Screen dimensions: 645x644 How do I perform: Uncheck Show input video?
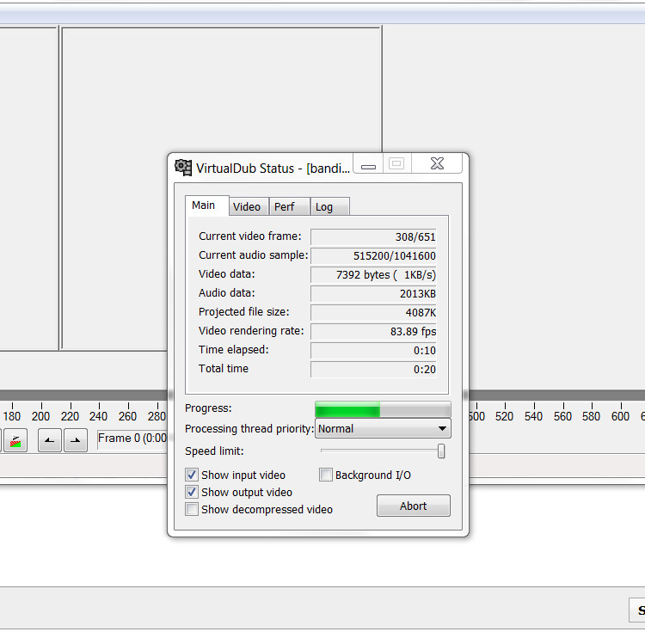[191, 475]
